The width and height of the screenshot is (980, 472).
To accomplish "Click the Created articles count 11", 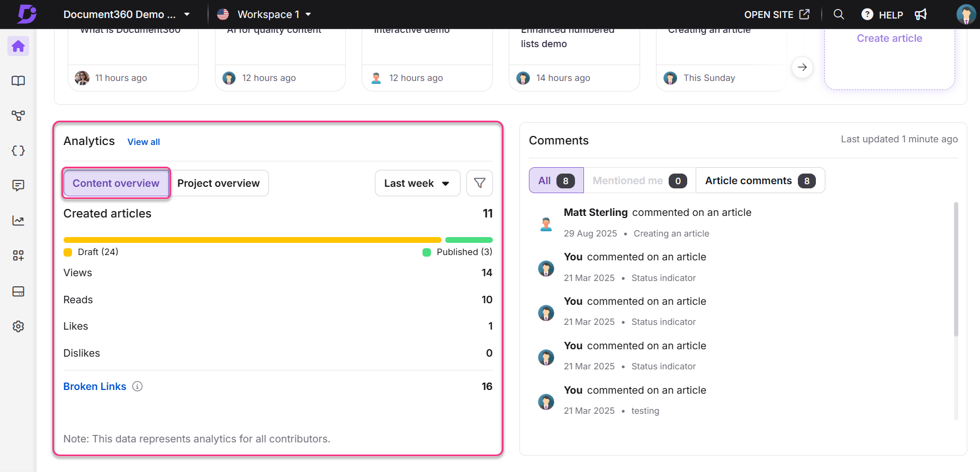I will tap(488, 213).
